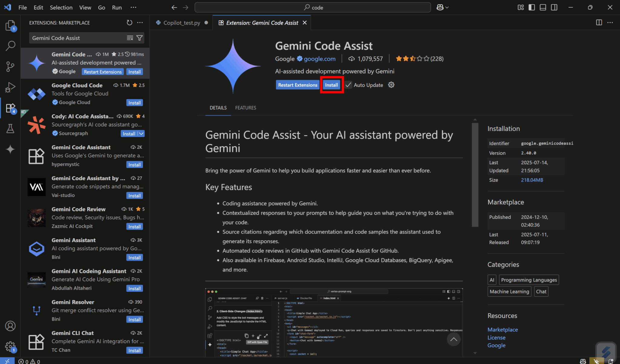Open the Accounts icon
Image resolution: width=620 pixels, height=364 pixels.
10,326
